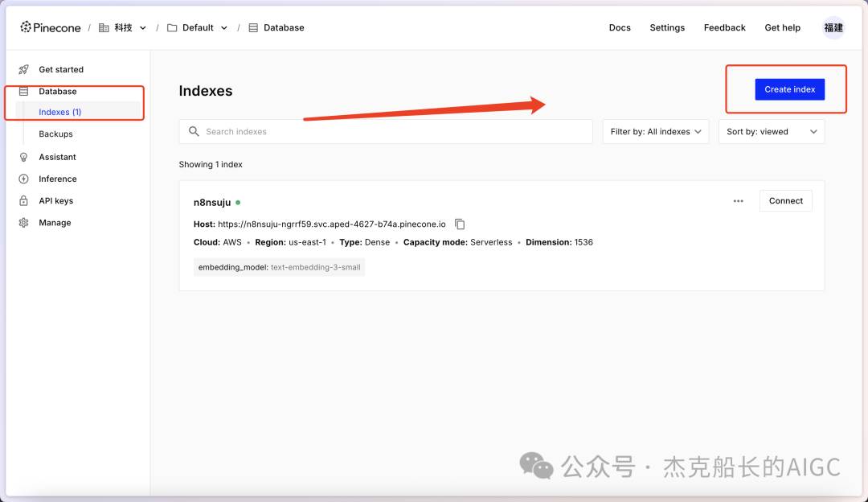Click the n8nsuju host URL text
The image size is (868, 502).
pyautogui.click(x=332, y=224)
